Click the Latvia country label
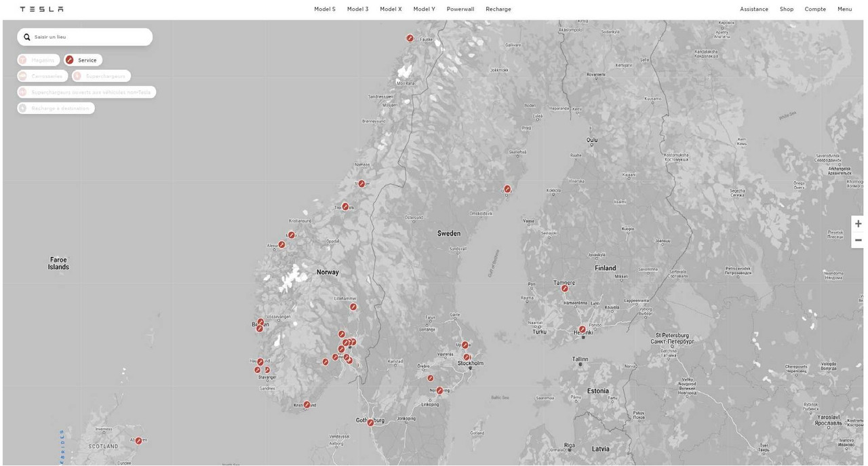 coord(600,448)
